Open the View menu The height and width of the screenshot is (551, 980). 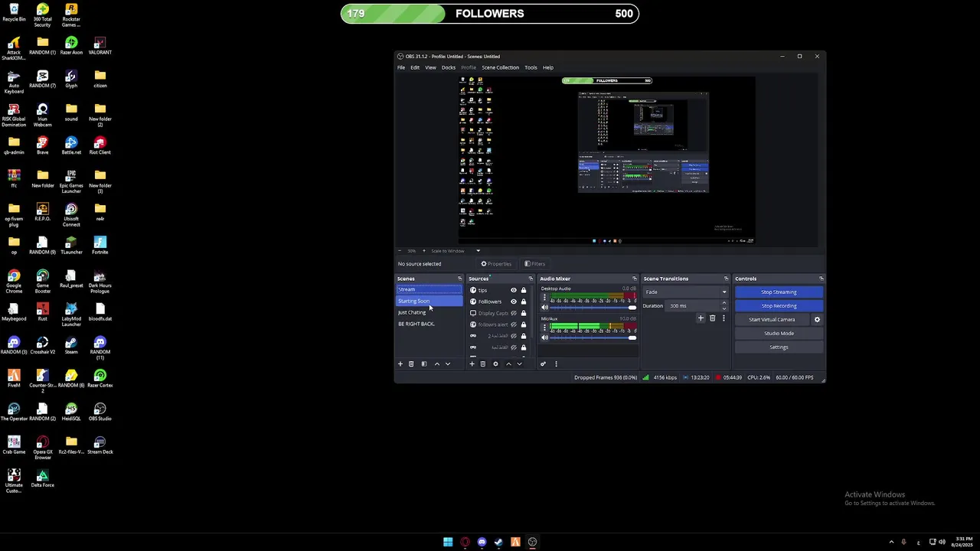[431, 67]
